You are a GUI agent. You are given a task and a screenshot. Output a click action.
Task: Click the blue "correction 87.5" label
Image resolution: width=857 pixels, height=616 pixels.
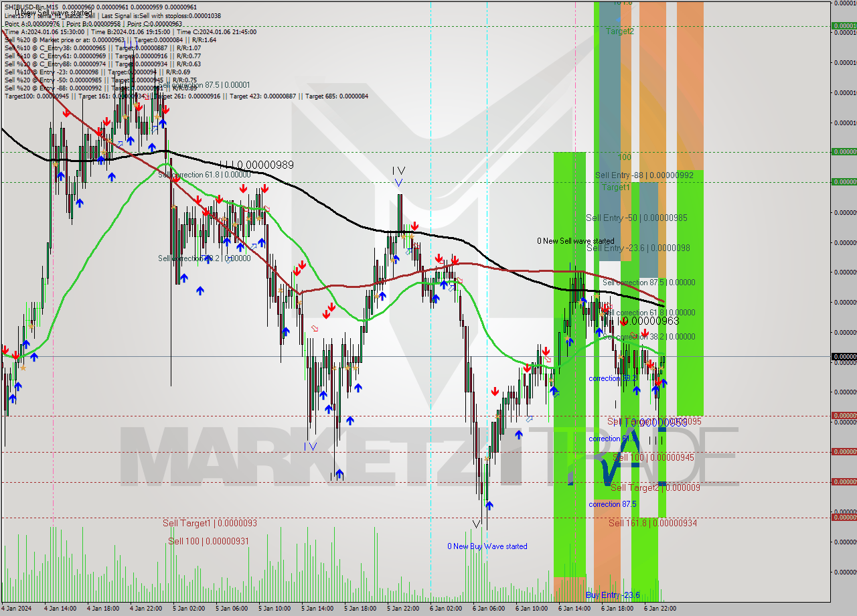point(613,504)
